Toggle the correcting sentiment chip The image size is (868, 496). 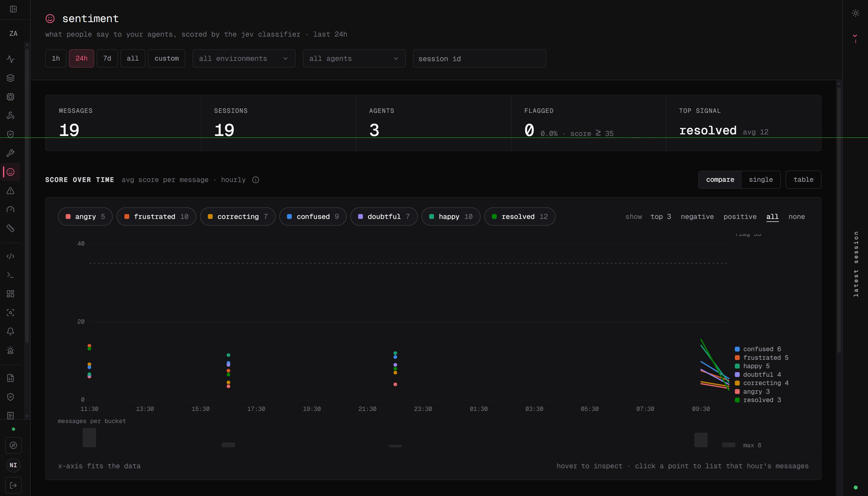click(238, 217)
